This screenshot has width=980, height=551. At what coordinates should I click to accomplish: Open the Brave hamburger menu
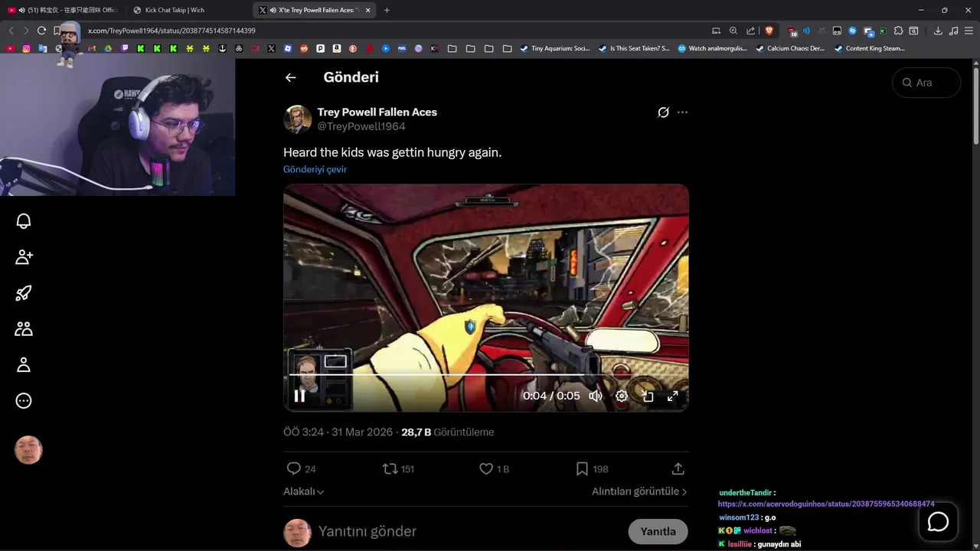click(969, 31)
